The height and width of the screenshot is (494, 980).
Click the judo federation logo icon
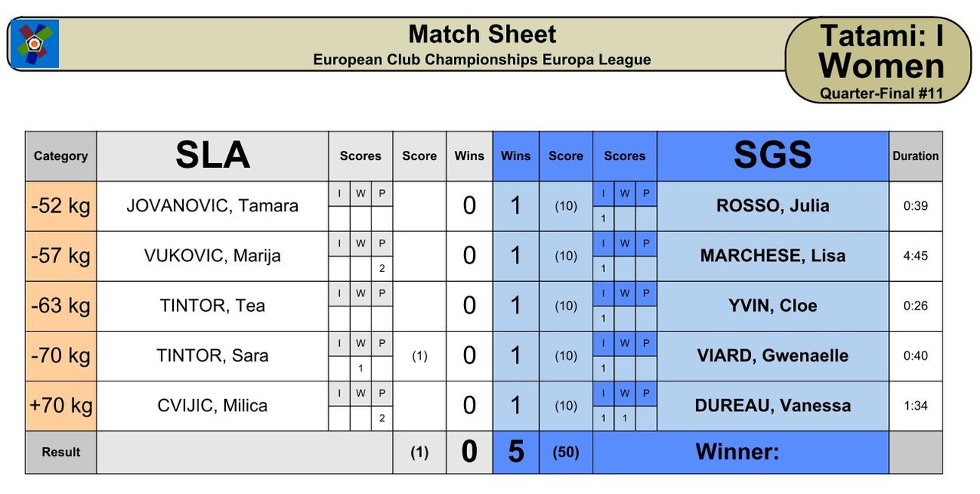click(35, 44)
